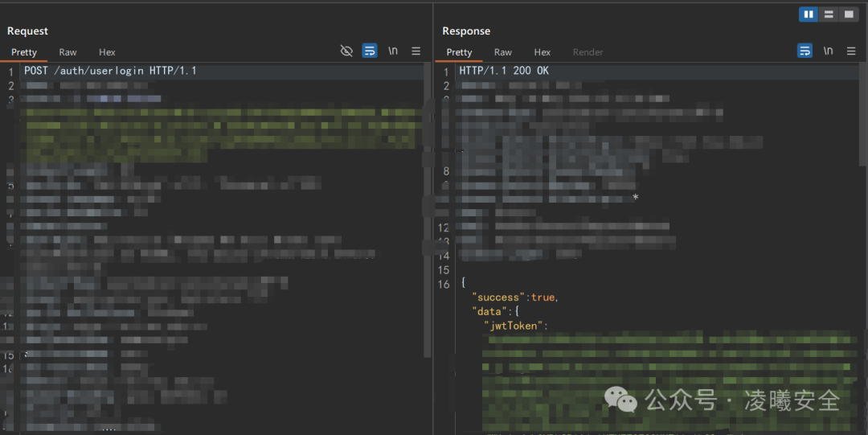Open the Request Hex tab

pos(107,52)
